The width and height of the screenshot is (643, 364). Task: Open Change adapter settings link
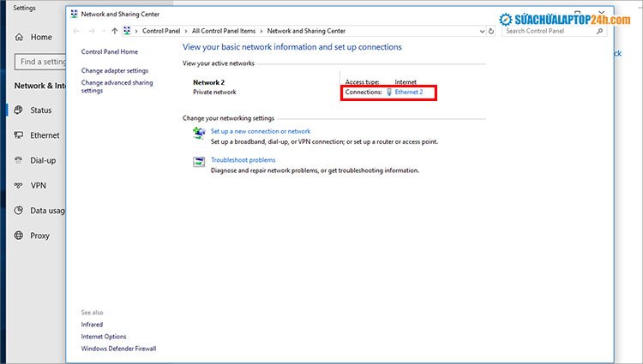coord(115,70)
